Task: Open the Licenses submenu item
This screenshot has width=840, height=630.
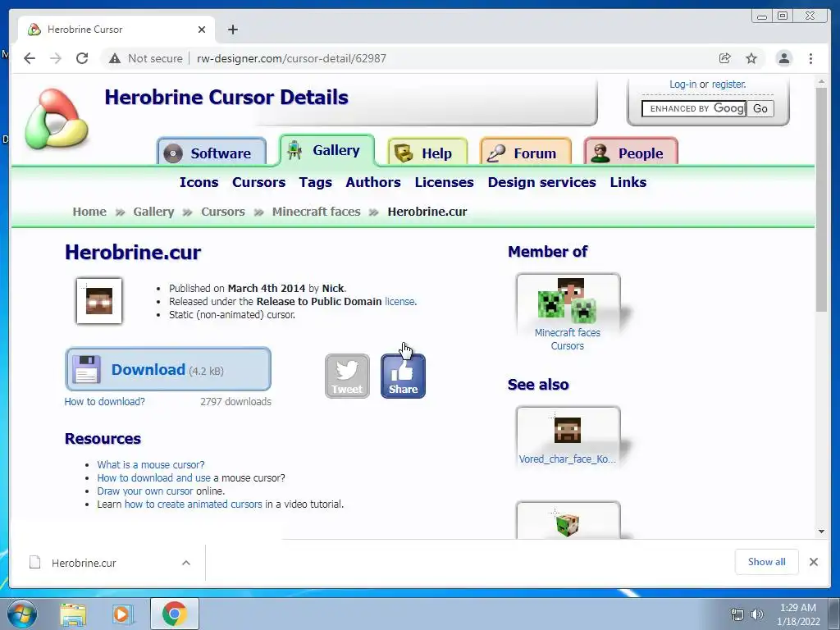Action: coord(444,182)
